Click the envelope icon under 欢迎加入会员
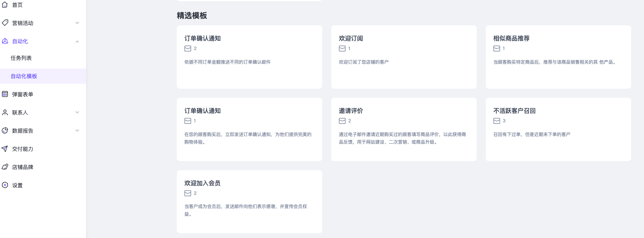Screen dimensions: 644x238 click(x=188, y=193)
